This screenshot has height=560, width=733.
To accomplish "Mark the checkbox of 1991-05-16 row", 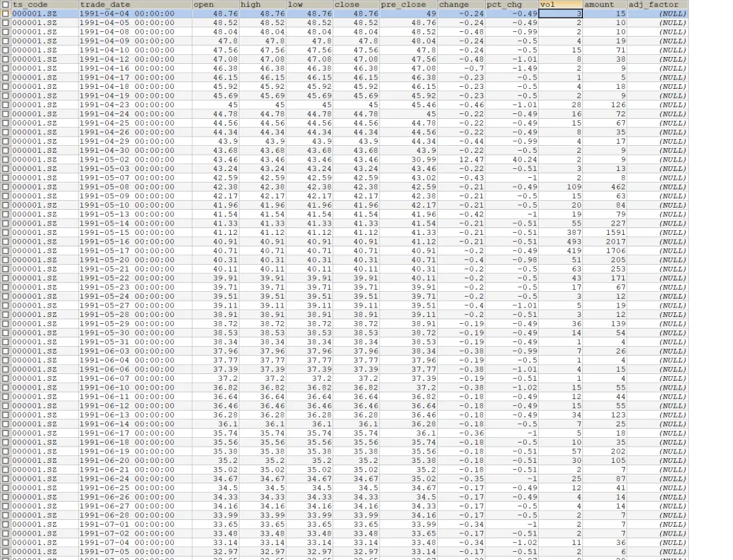I will pyautogui.click(x=6, y=242).
